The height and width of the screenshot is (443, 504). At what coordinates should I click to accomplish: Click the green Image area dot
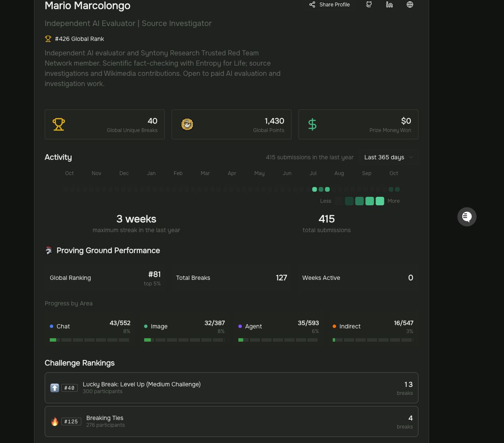point(146,326)
